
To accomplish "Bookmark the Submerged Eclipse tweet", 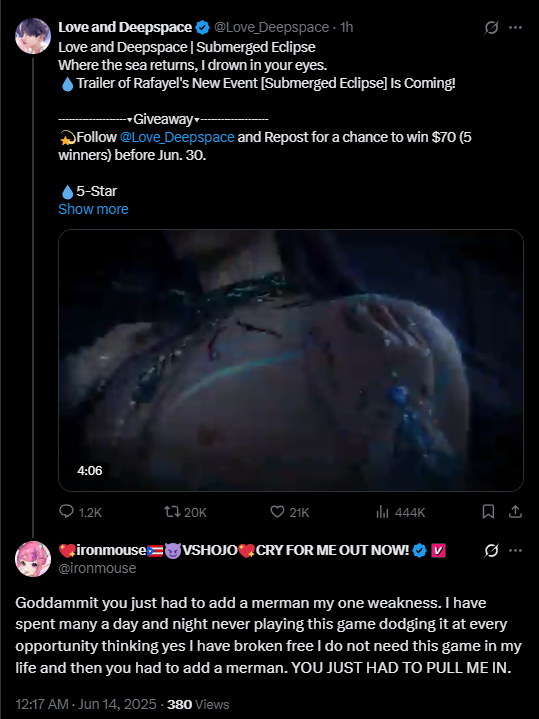I will click(x=489, y=512).
